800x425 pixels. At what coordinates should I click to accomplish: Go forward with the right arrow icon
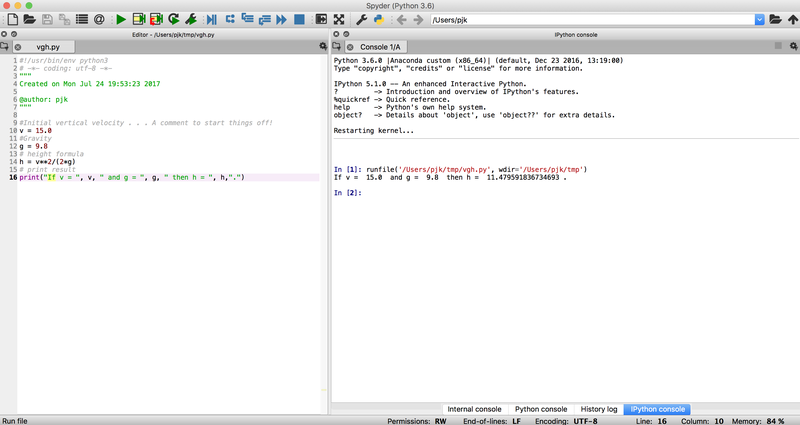pyautogui.click(x=418, y=19)
